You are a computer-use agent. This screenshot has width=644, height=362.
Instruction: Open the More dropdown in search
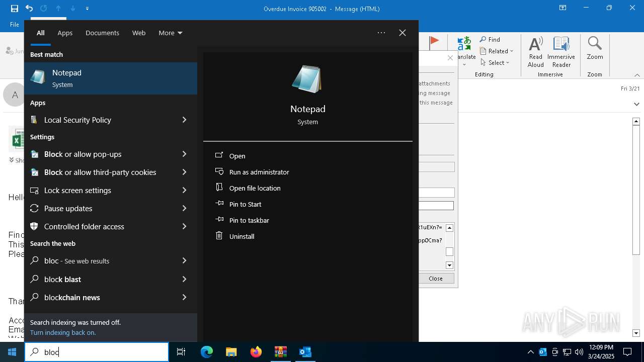tap(171, 33)
